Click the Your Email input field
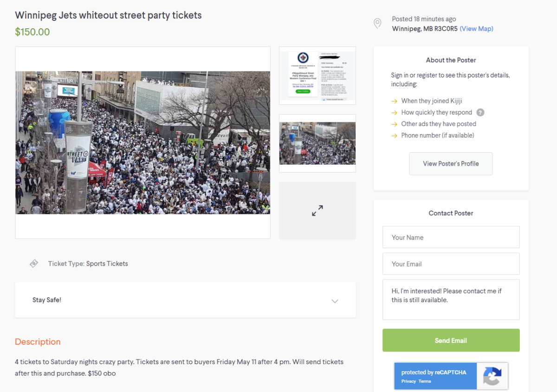Image resolution: width=557 pixels, height=392 pixels. 451,263
